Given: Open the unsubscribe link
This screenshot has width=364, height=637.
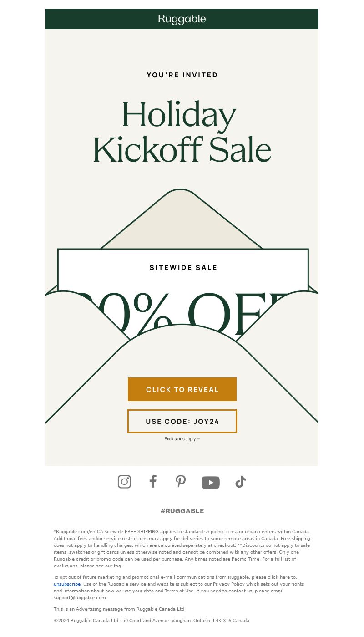Looking at the screenshot, I should [x=67, y=584].
